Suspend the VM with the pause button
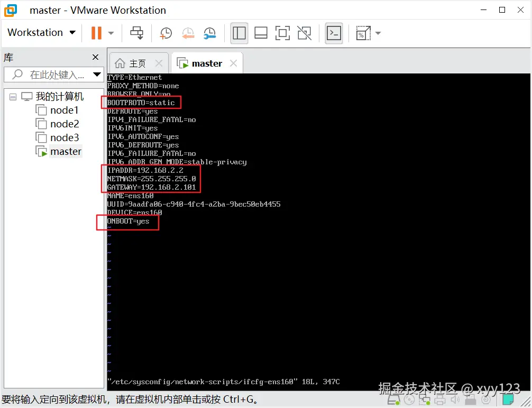This screenshot has width=532, height=408. [96, 33]
